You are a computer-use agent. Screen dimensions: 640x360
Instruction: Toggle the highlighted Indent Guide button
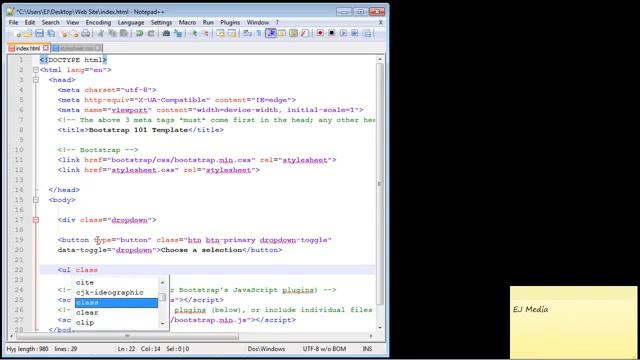(x=271, y=33)
